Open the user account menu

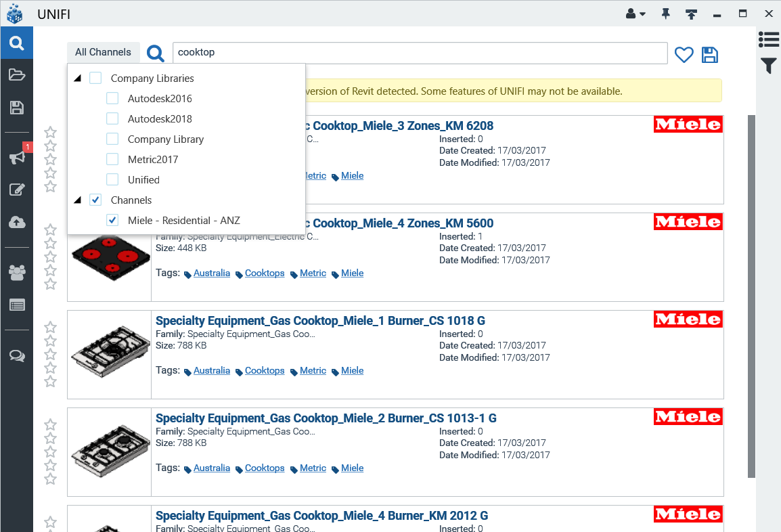[x=635, y=14]
